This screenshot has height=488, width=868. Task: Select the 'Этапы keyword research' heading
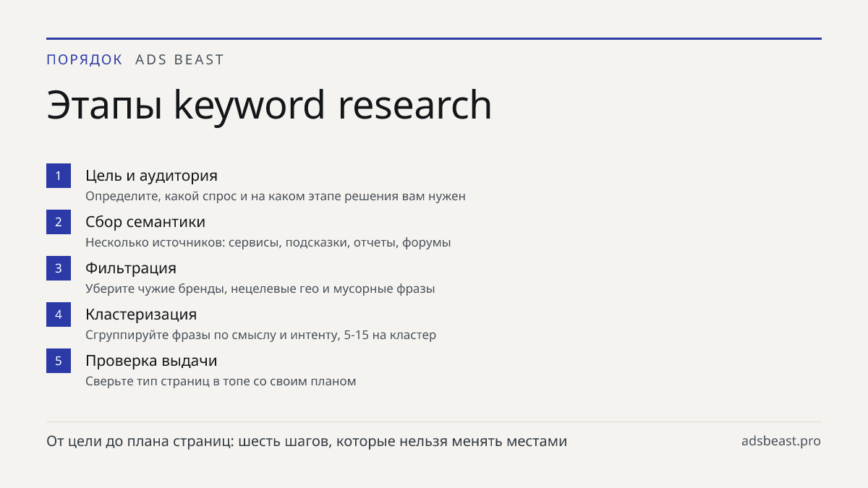[269, 106]
